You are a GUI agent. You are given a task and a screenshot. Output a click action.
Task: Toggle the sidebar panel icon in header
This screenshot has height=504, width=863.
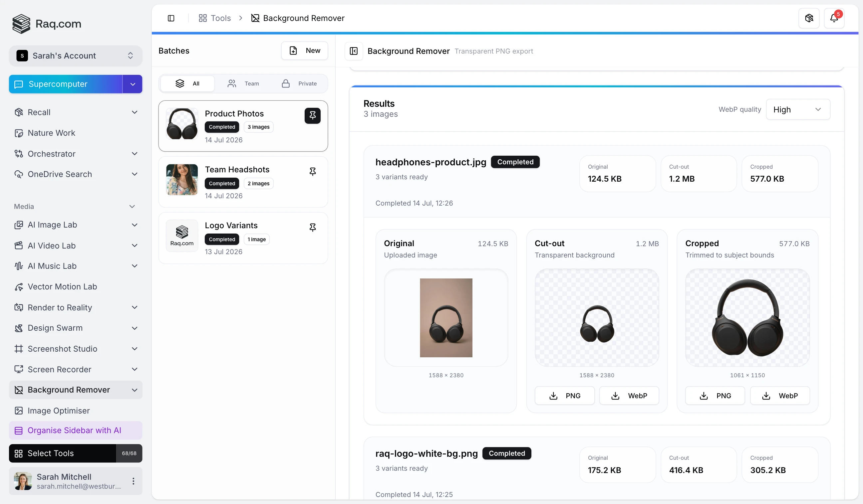point(171,18)
